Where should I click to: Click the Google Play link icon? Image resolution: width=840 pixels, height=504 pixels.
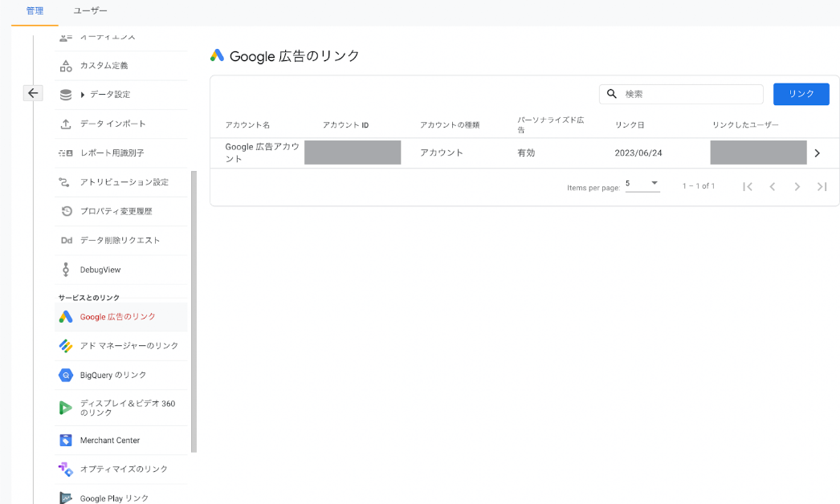pyautogui.click(x=65, y=498)
